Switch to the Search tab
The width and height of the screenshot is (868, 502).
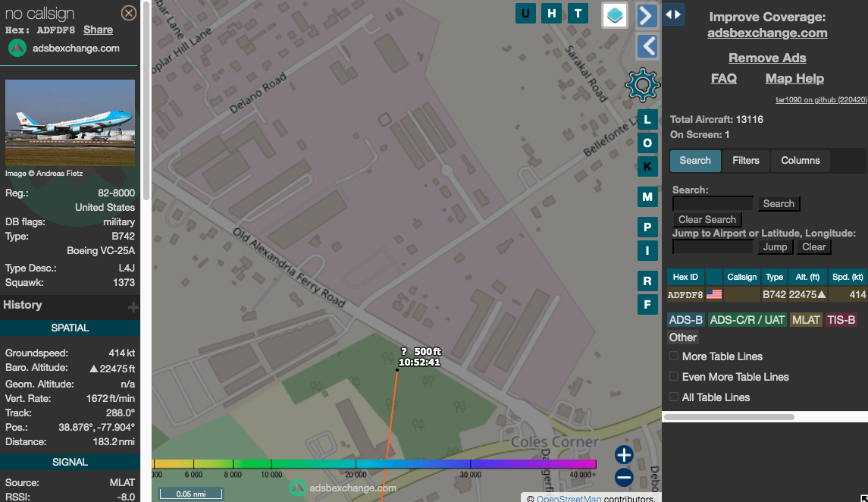[x=695, y=161]
